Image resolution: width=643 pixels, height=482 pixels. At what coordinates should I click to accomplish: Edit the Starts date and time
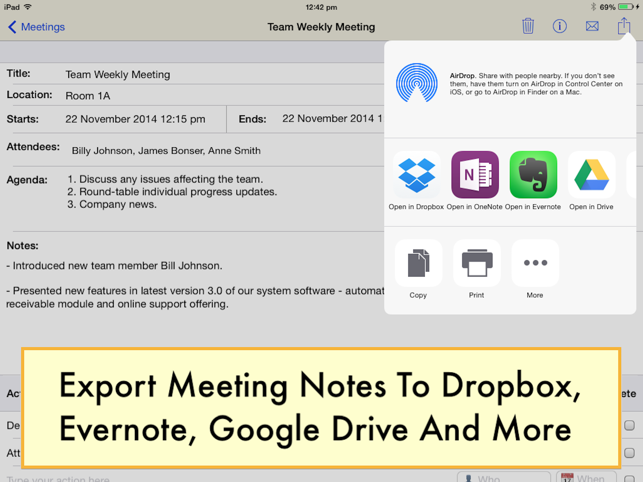(135, 119)
